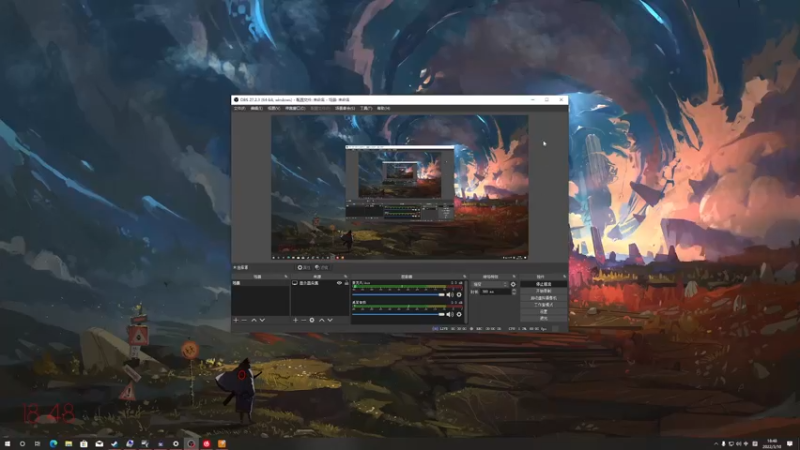The width and height of the screenshot is (800, 450).
Task: Open Mail app from the taskbar
Action: pos(99,444)
